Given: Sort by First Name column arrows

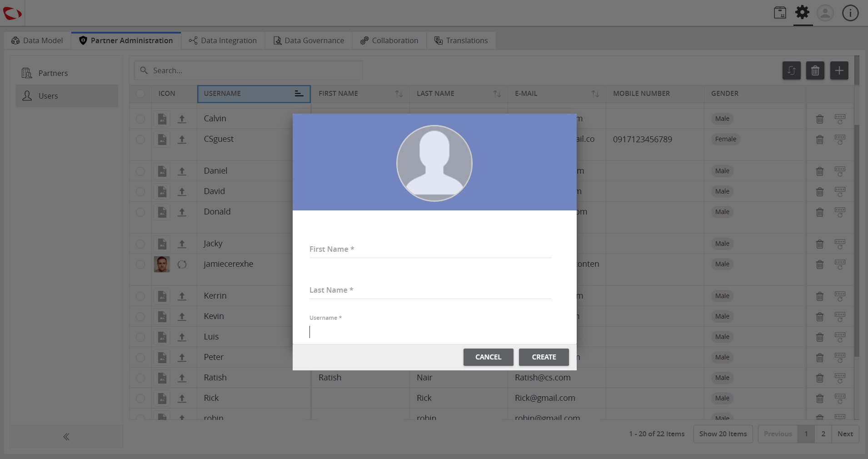Looking at the screenshot, I should (x=399, y=94).
